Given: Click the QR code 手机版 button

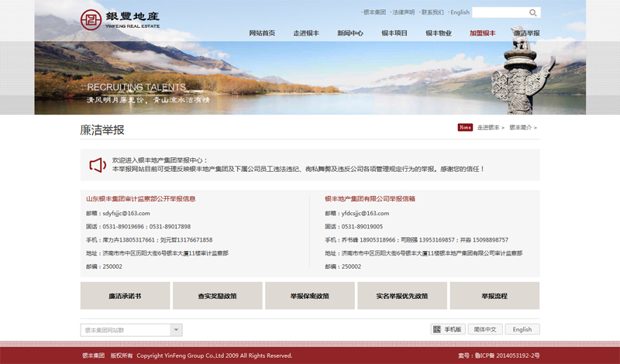Looking at the screenshot, I should tap(447, 329).
